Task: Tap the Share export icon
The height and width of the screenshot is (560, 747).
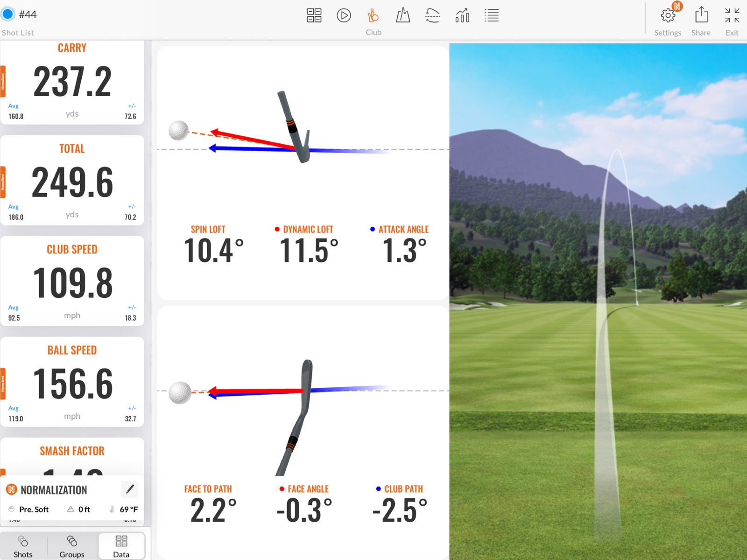Action: pos(701,15)
